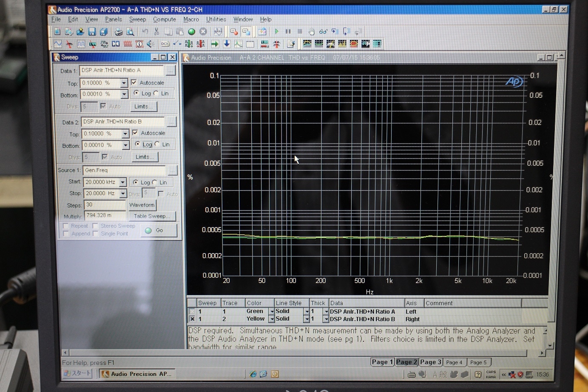Open the Analog Analyzer panel icon
The image size is (588, 392).
[69, 44]
